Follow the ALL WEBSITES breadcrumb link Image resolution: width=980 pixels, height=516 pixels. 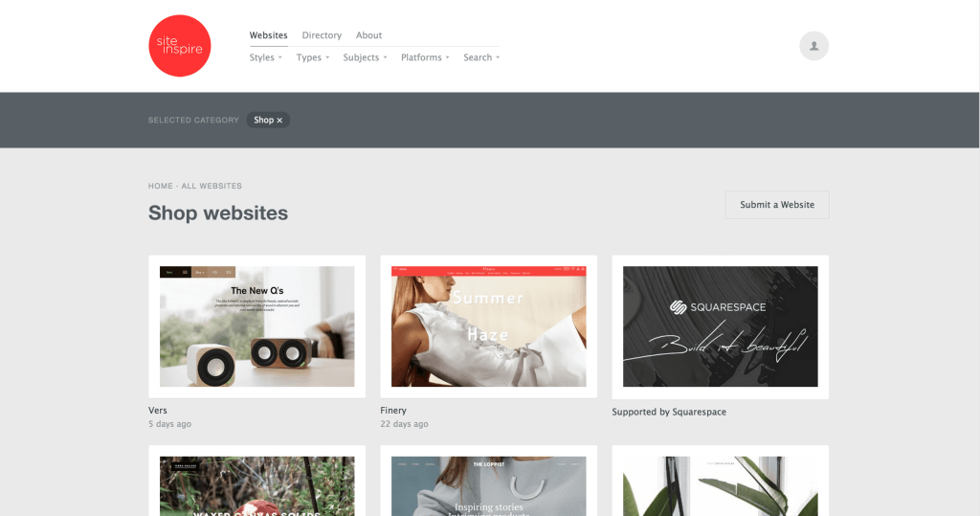pos(212,186)
